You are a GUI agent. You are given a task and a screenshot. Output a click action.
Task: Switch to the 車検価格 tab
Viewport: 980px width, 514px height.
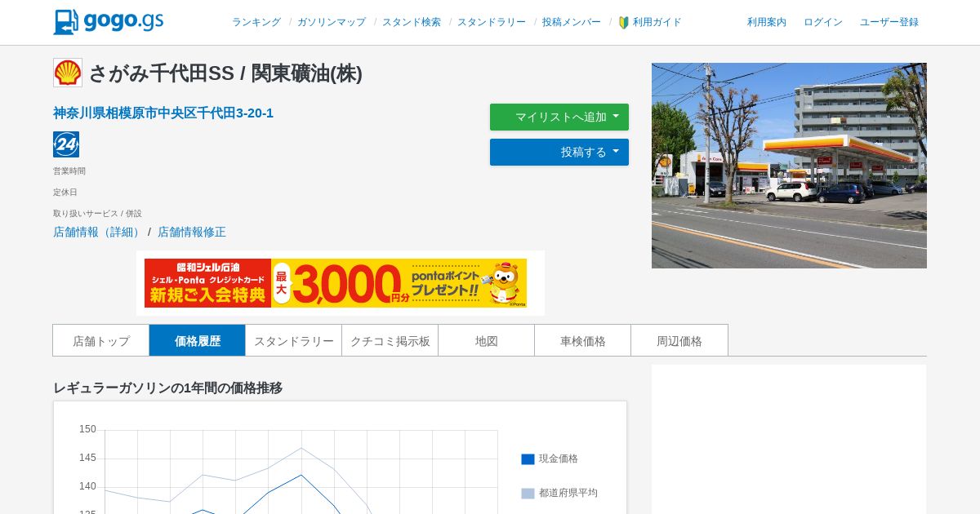point(583,340)
